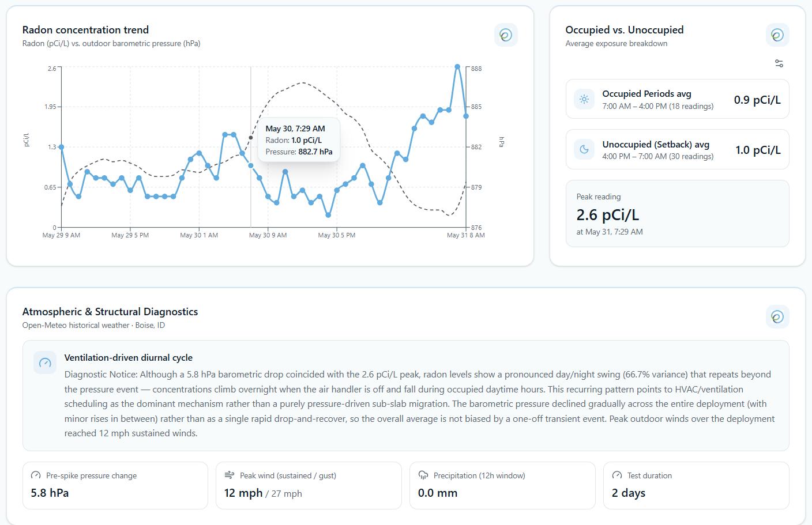The width and height of the screenshot is (812, 525).
Task: Click the "4:00 PM – 7:00 AM (30 readings)" text
Action: 658,156
